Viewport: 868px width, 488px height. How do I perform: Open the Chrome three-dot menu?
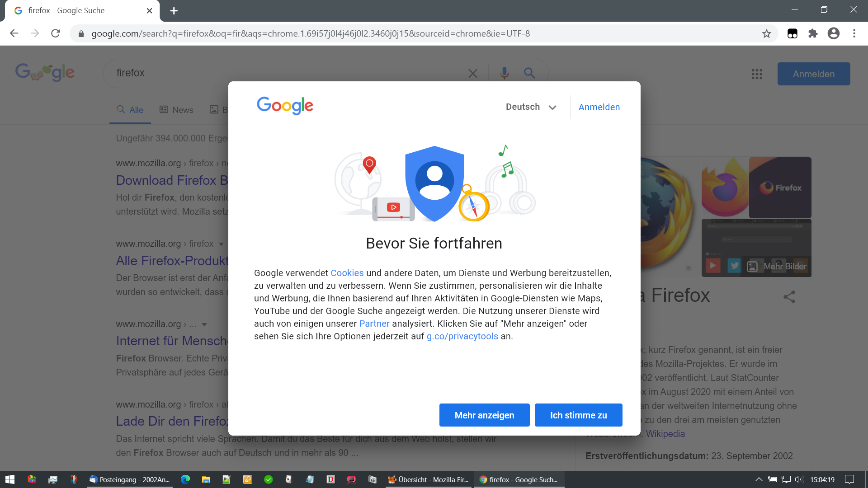(854, 33)
